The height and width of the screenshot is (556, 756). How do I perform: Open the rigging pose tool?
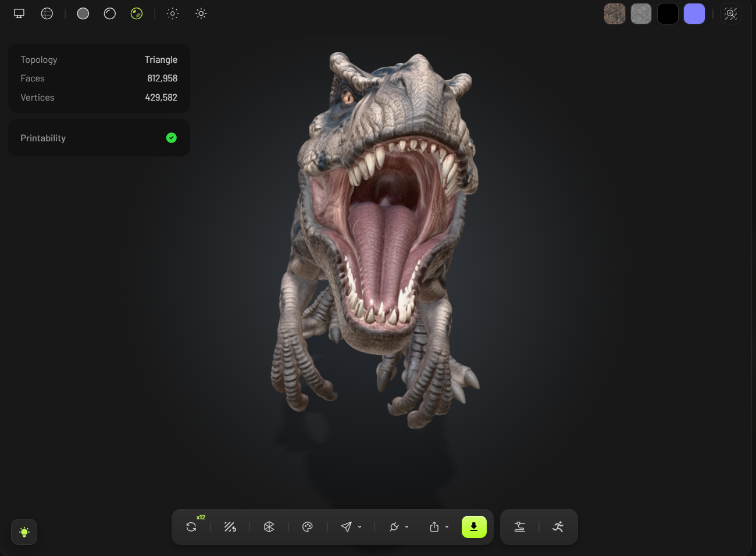(520, 527)
